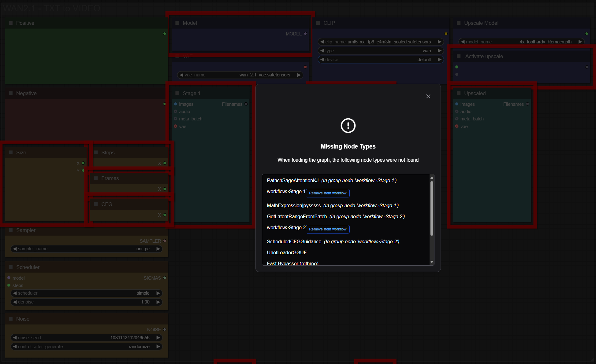This screenshot has height=364, width=596.
Task: Click the vae_name selector field
Action: point(240,75)
